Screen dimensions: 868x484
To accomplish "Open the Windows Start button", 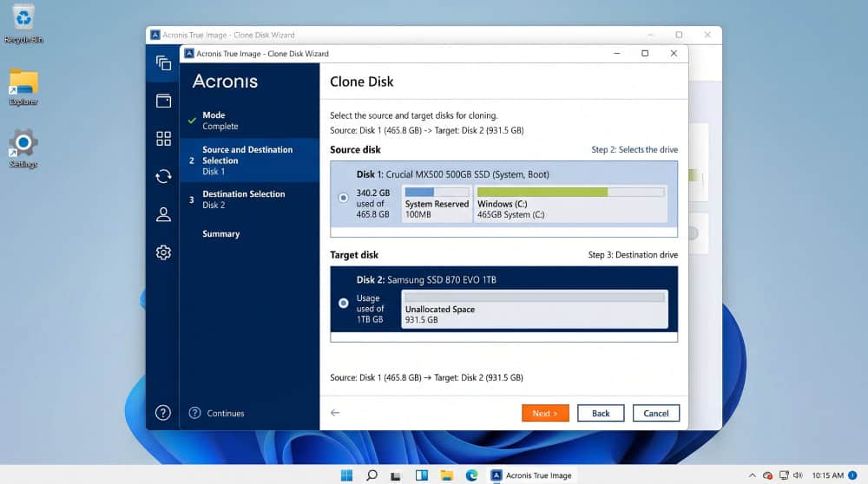I will [346, 475].
